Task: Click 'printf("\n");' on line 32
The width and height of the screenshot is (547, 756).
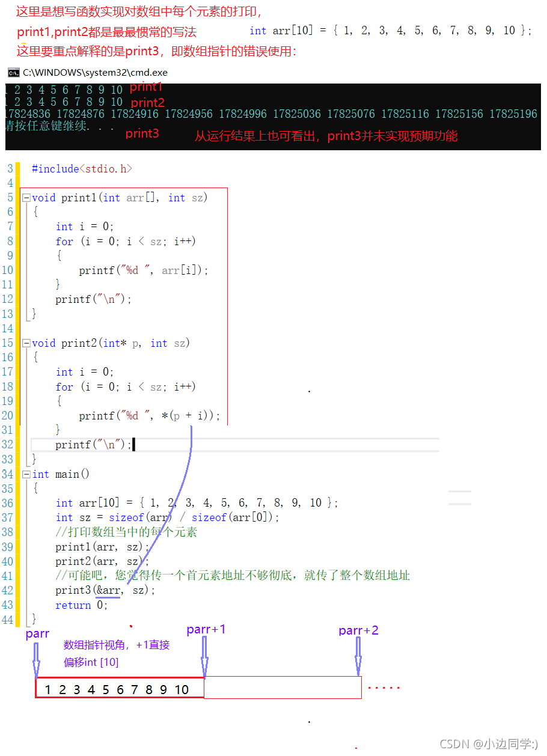Action: (x=93, y=445)
